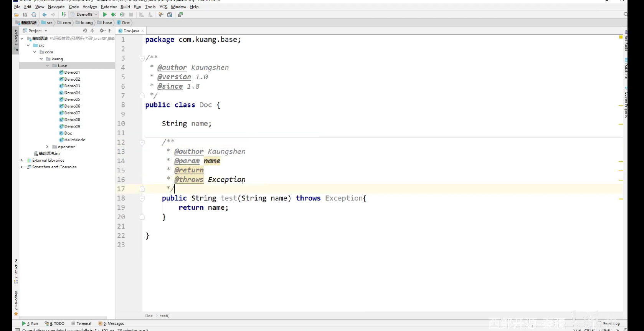
Task: Collapse the src folder in project tree
Action: click(x=28, y=45)
